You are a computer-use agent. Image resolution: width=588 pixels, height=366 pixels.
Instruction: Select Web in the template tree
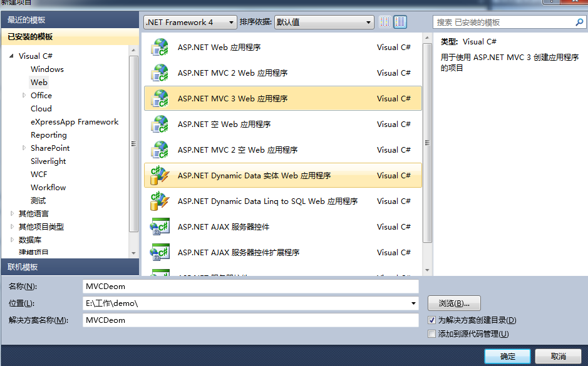(x=39, y=83)
